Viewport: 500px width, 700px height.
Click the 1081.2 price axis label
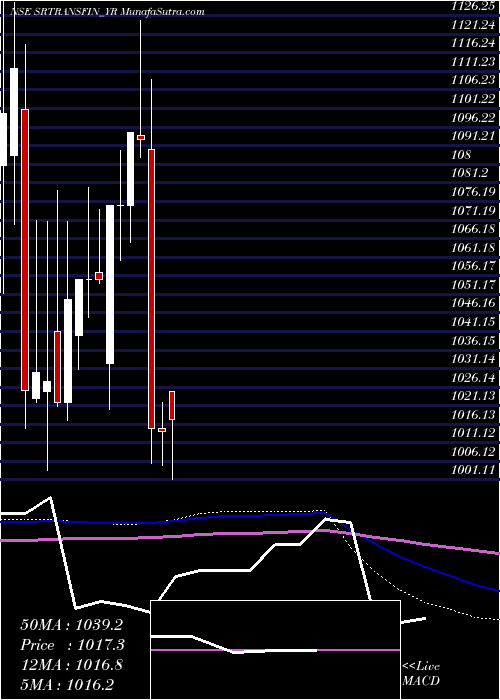click(x=470, y=173)
